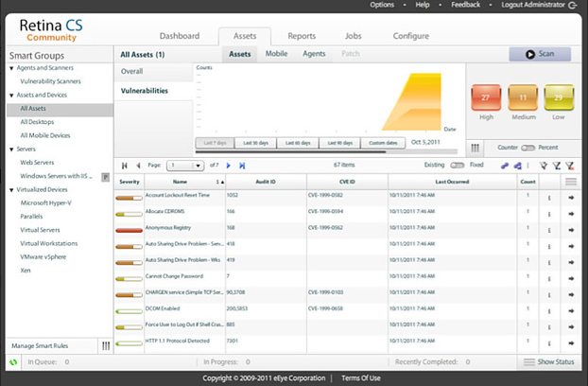Open grid column menu icon in table header
Viewport: 588px width, 386px height.
click(x=571, y=182)
